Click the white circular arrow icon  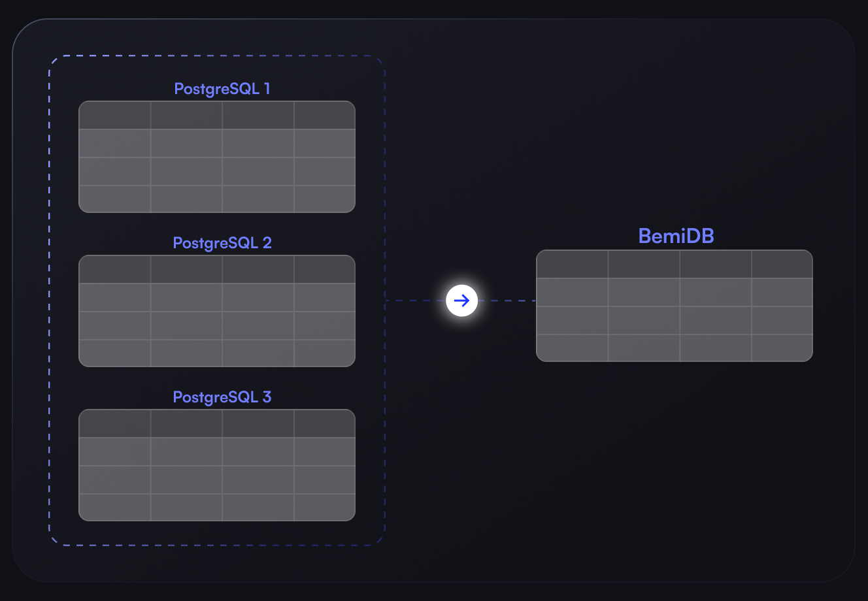point(462,300)
